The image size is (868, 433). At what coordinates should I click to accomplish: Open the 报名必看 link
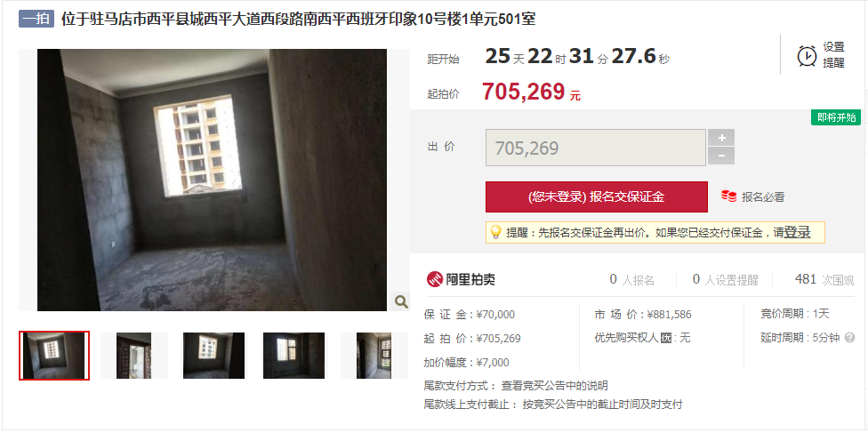(x=763, y=196)
